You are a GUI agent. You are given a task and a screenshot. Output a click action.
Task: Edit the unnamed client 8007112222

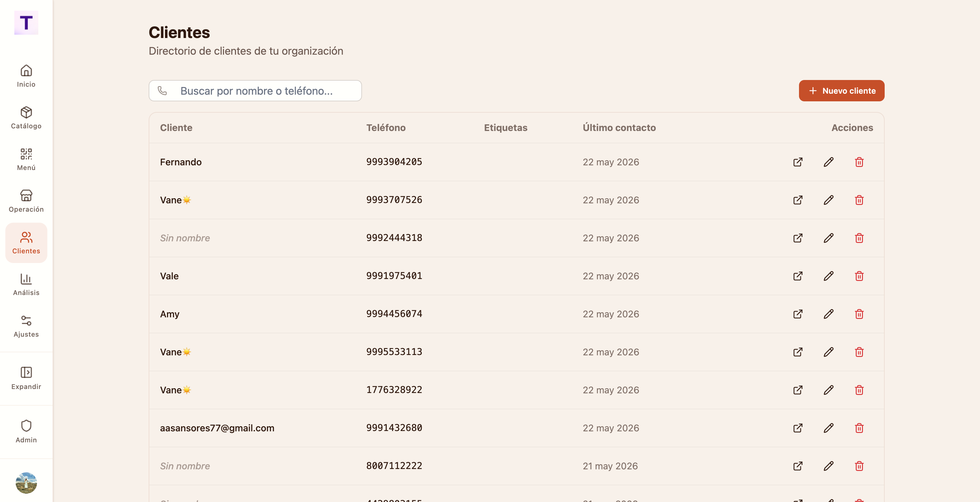point(829,466)
